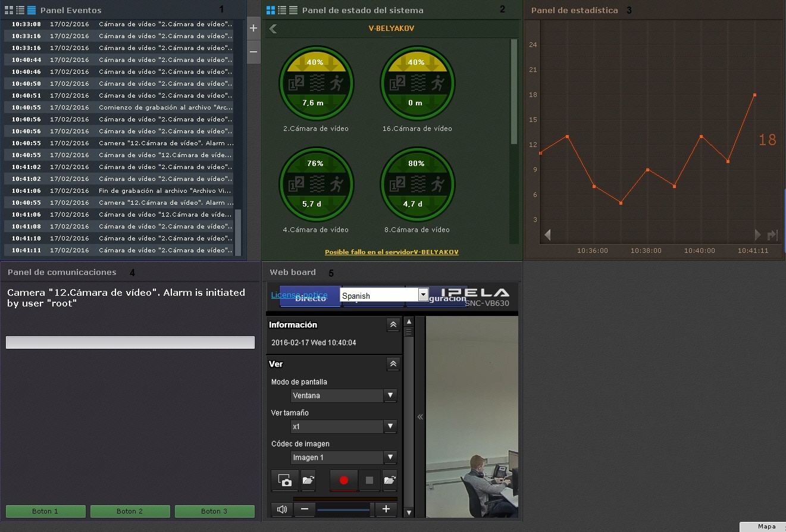Image resolution: width=786 pixels, height=532 pixels.
Task: Jump to latest data in statistics chart
Action: click(x=773, y=235)
